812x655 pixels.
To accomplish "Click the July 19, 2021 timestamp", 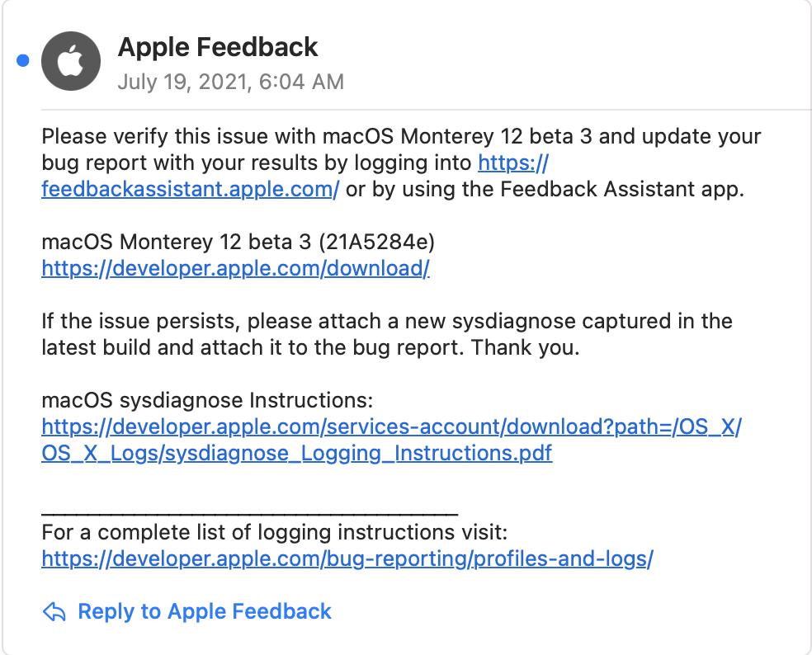I will (231, 82).
